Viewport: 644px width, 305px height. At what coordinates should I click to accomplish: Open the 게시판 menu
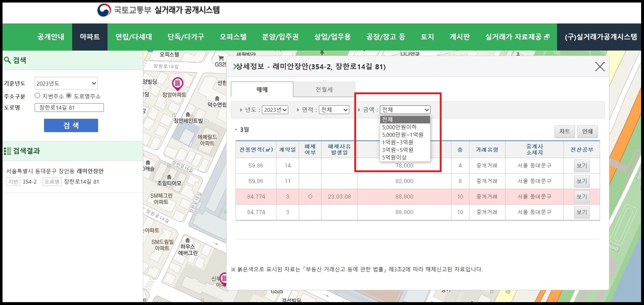460,37
